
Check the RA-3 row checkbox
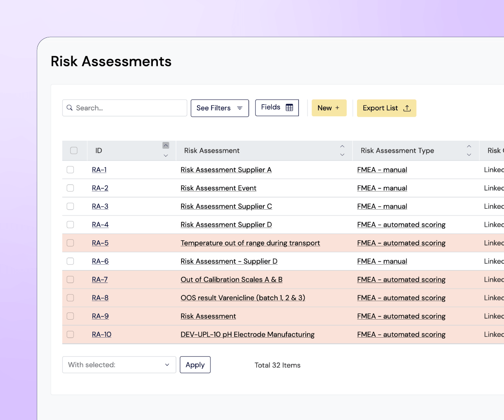tap(70, 206)
